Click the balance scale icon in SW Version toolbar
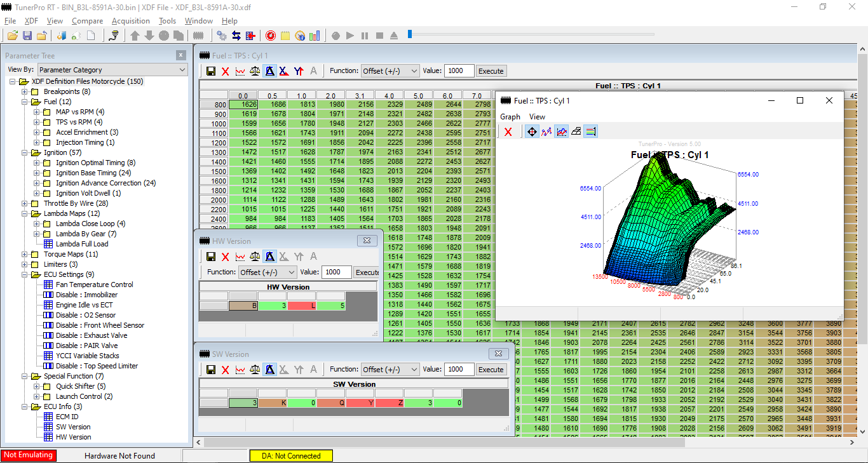Screen dimensions: 868x463 tap(255, 370)
